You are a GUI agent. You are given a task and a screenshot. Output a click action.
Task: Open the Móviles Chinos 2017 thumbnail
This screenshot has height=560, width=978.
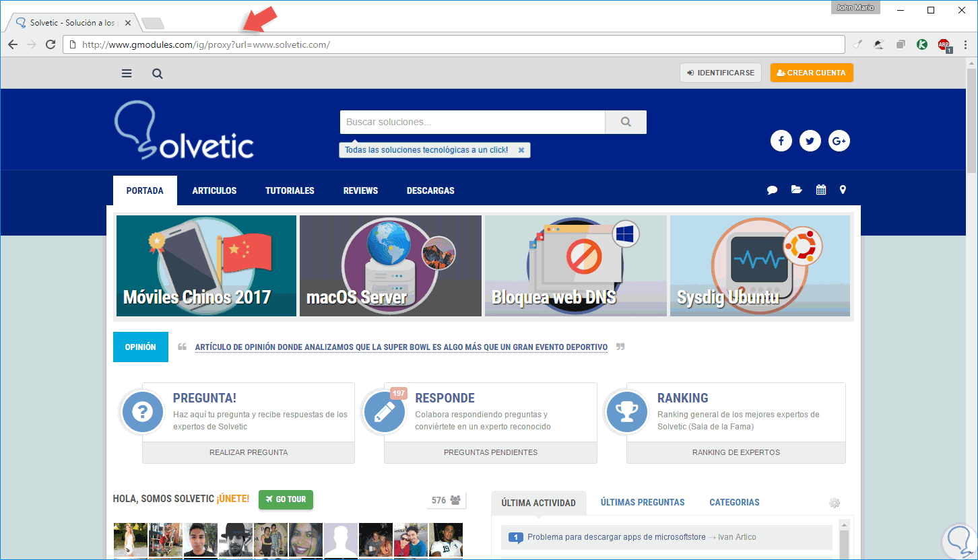coord(206,266)
